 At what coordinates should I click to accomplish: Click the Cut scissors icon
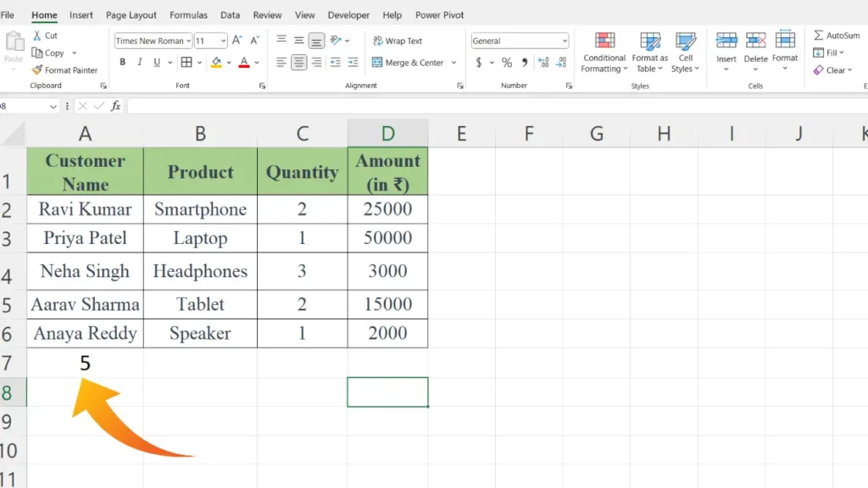coord(37,36)
